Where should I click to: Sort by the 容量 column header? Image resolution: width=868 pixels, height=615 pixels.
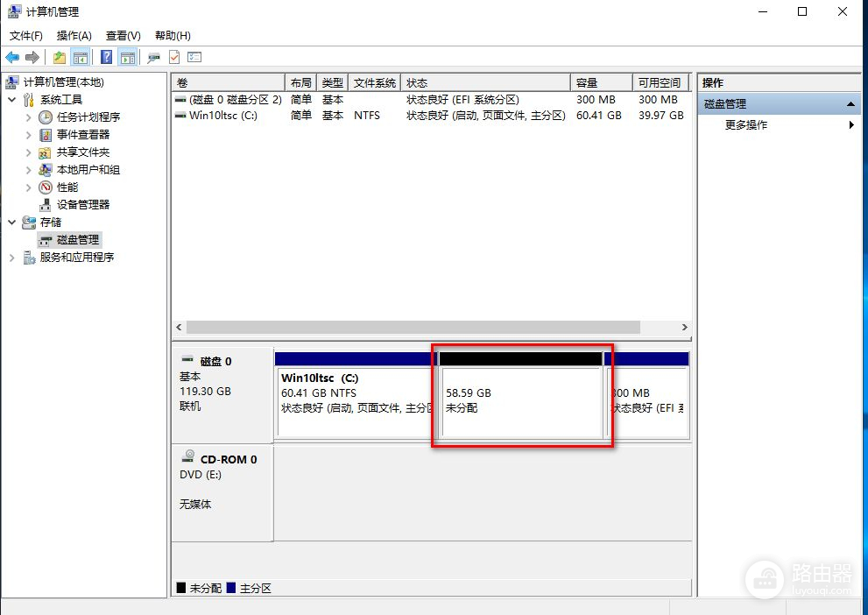601,83
